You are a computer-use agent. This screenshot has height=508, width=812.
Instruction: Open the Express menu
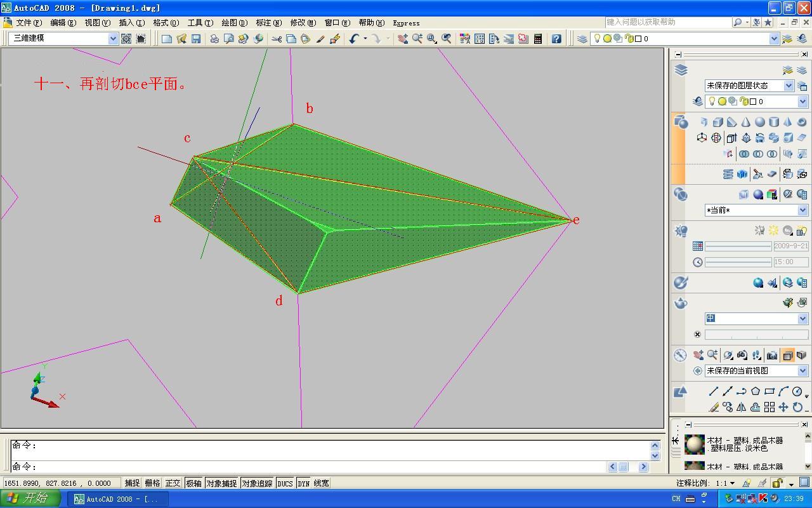click(406, 23)
